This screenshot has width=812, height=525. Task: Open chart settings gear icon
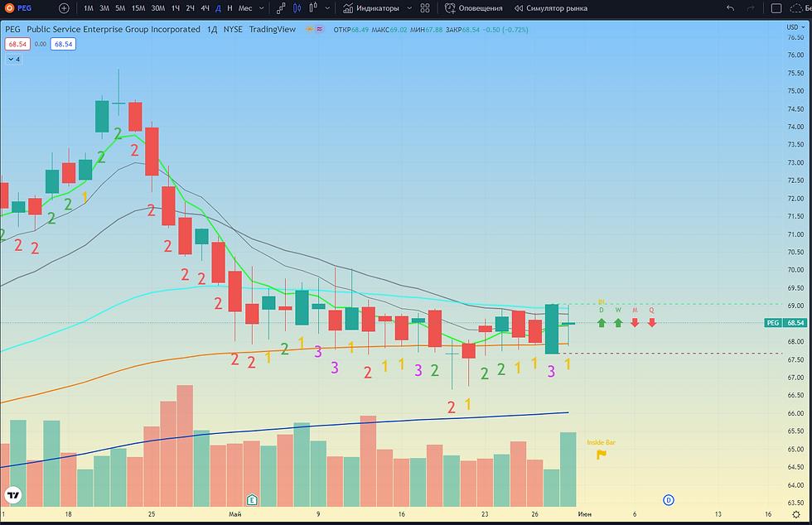tap(796, 514)
